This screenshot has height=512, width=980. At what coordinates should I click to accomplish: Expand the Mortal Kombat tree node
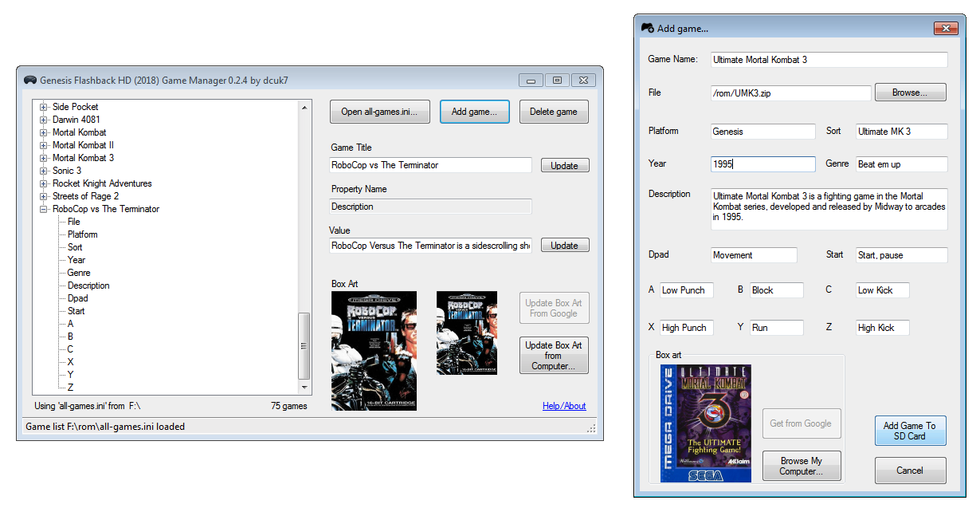(43, 132)
